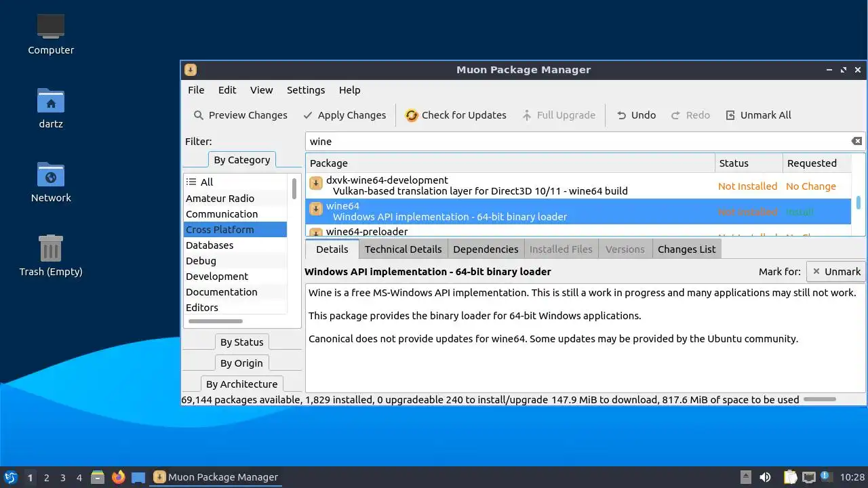Click the clipboard icon in the system tray
The width and height of the screenshot is (868, 488).
[790, 477]
